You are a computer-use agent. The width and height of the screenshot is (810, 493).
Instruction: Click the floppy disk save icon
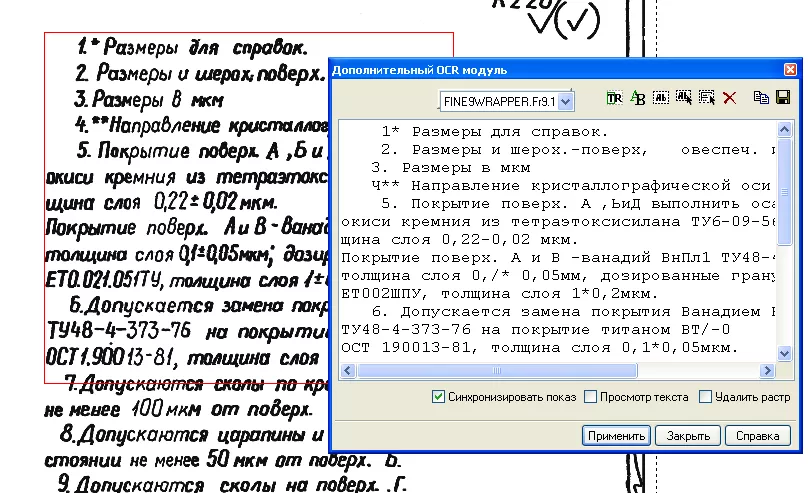(x=783, y=98)
